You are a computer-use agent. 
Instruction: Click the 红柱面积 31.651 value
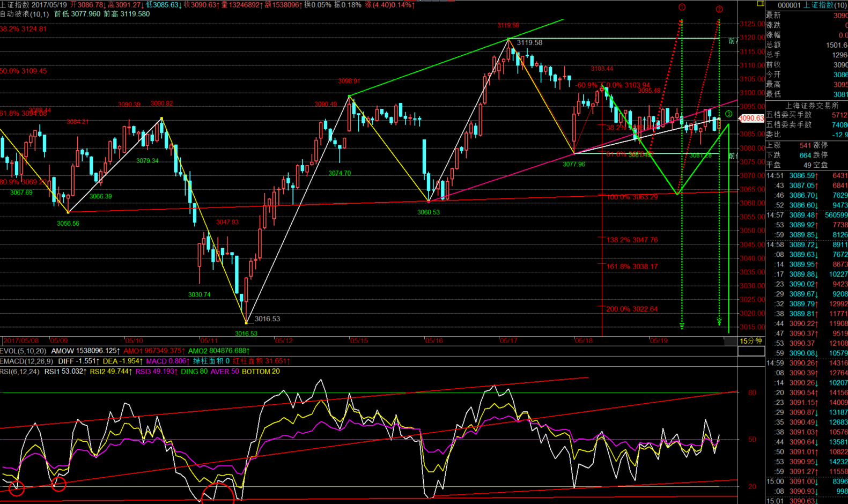tap(262, 361)
